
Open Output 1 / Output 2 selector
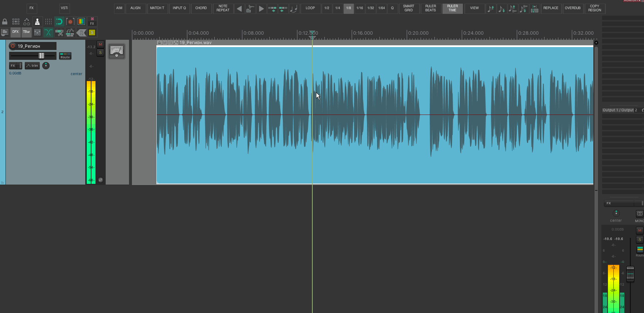[x=620, y=110]
